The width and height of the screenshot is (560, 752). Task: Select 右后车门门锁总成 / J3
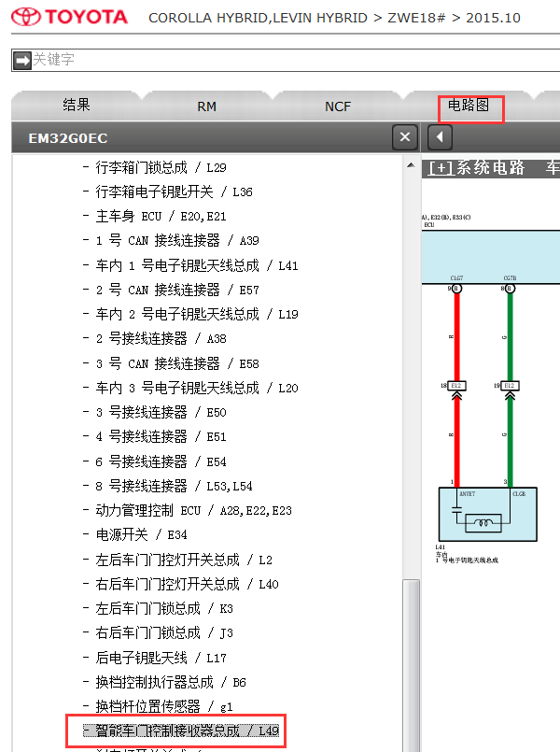(x=164, y=632)
